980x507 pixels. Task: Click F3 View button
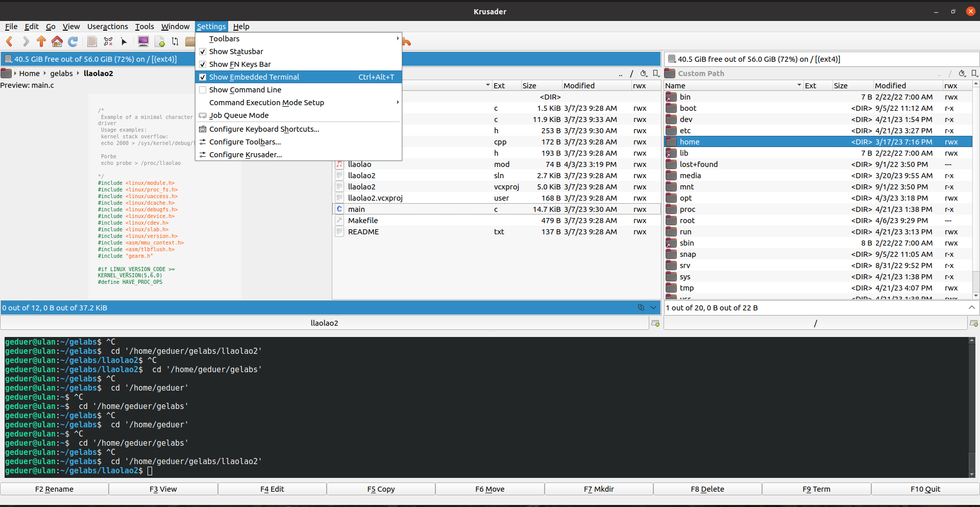pyautogui.click(x=163, y=489)
